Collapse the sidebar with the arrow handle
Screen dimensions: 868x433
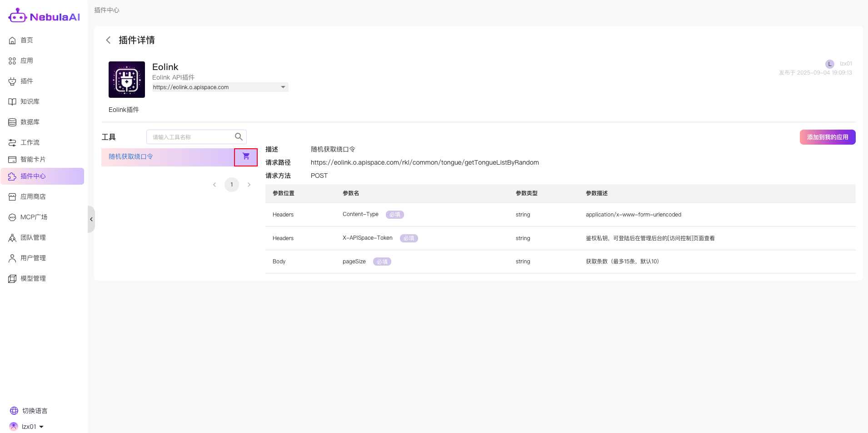click(x=91, y=219)
